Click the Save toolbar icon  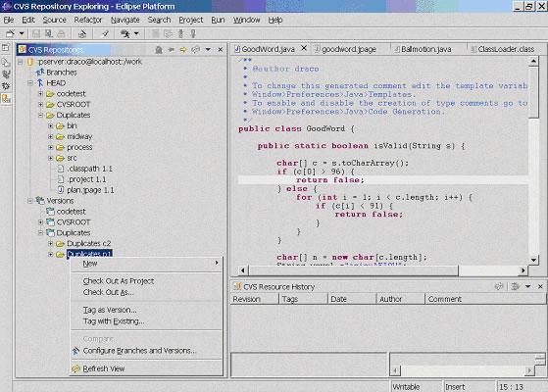(x=35, y=33)
